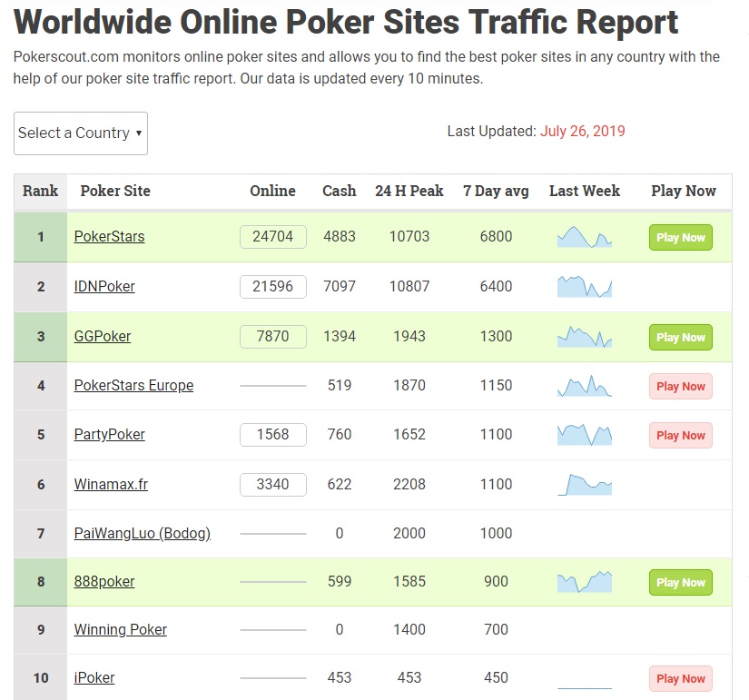This screenshot has height=700, width=749.
Task: Click Play Now for PokerStars Europe
Action: [681, 386]
